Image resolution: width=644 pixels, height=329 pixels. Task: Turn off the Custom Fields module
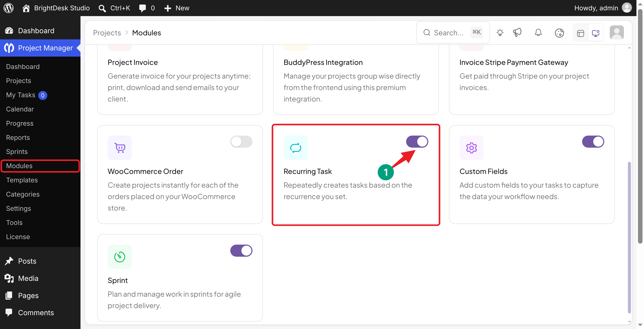click(593, 142)
